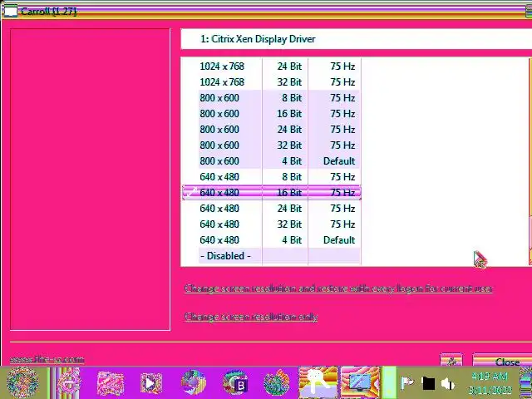Open the clock showing 4:19 AM
Image resolution: width=532 pixels, height=399 pixels.
click(x=490, y=382)
